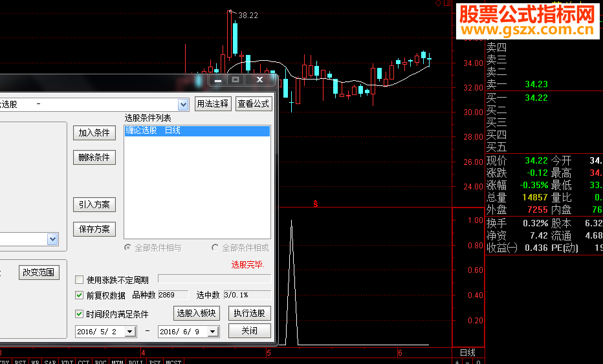Screen dimensions: 603x364
Task: Click the 关闭 button in the dialog
Action: point(250,330)
